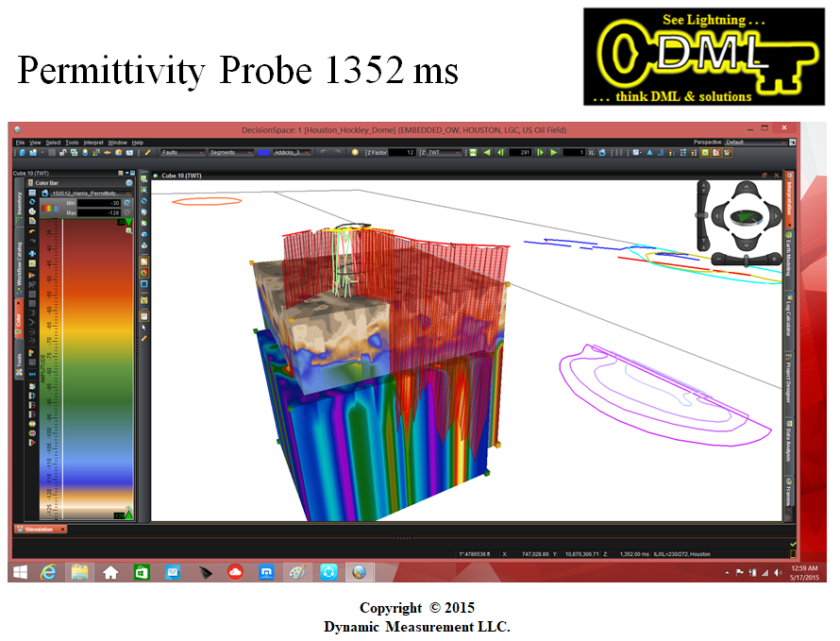The width and height of the screenshot is (840, 641).
Task: Open the color bar dataset dropdown 150512_Harris_Permittivity
Action: [x=91, y=193]
